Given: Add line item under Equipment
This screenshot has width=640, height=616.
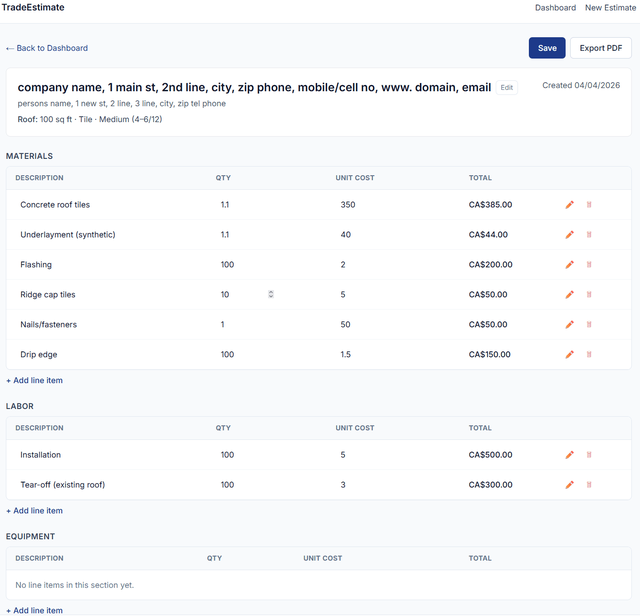Looking at the screenshot, I should 35,610.
